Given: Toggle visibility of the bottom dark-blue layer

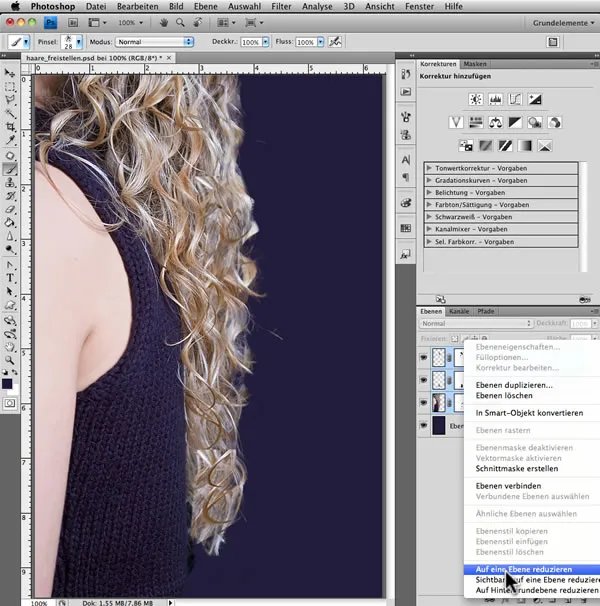Looking at the screenshot, I should [423, 425].
